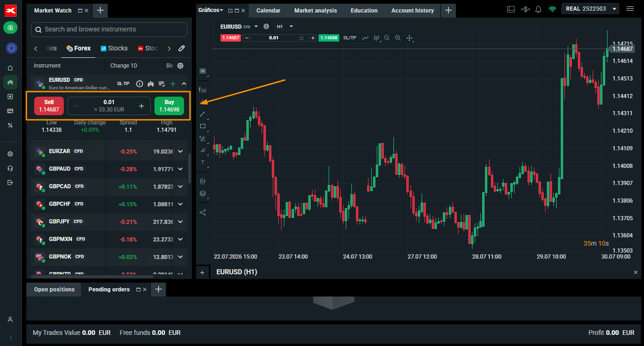Expand the GBPJPY row
The image size is (644, 346).
click(180, 222)
